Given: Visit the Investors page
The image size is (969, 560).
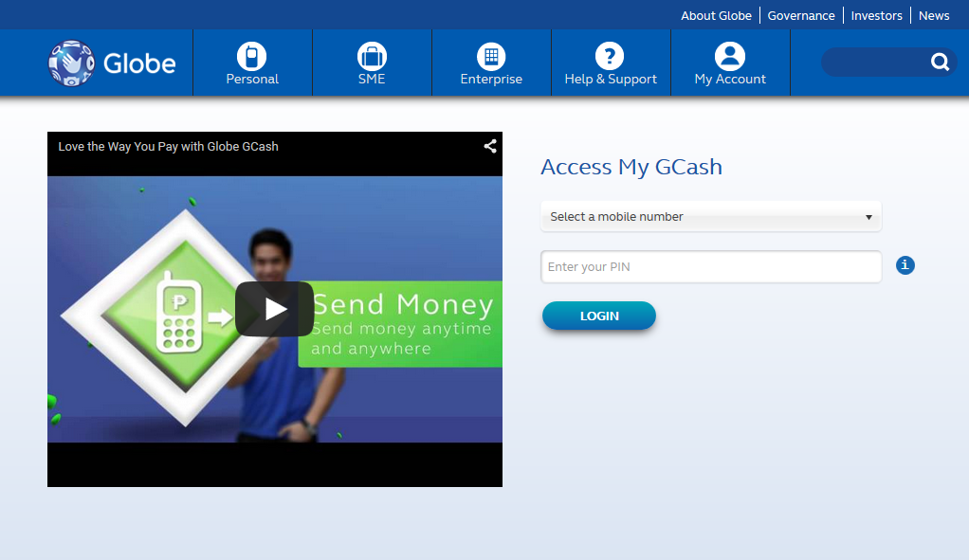Looking at the screenshot, I should [876, 15].
